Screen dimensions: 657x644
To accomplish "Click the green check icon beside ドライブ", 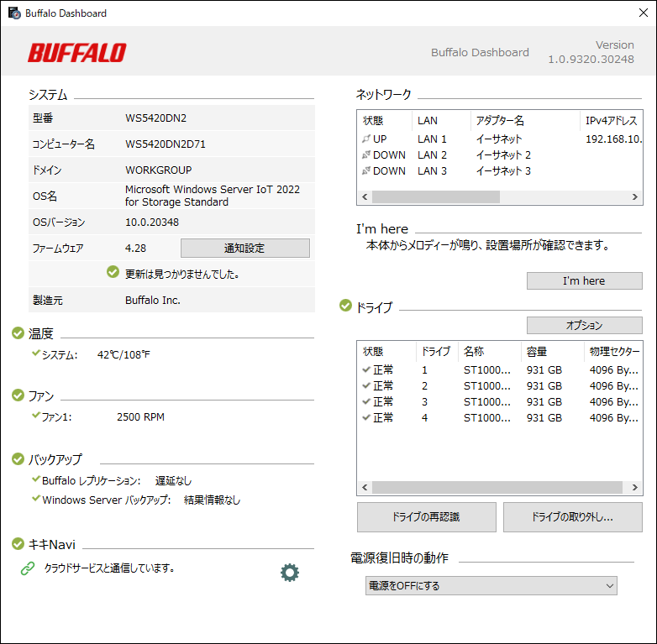I will click(345, 306).
